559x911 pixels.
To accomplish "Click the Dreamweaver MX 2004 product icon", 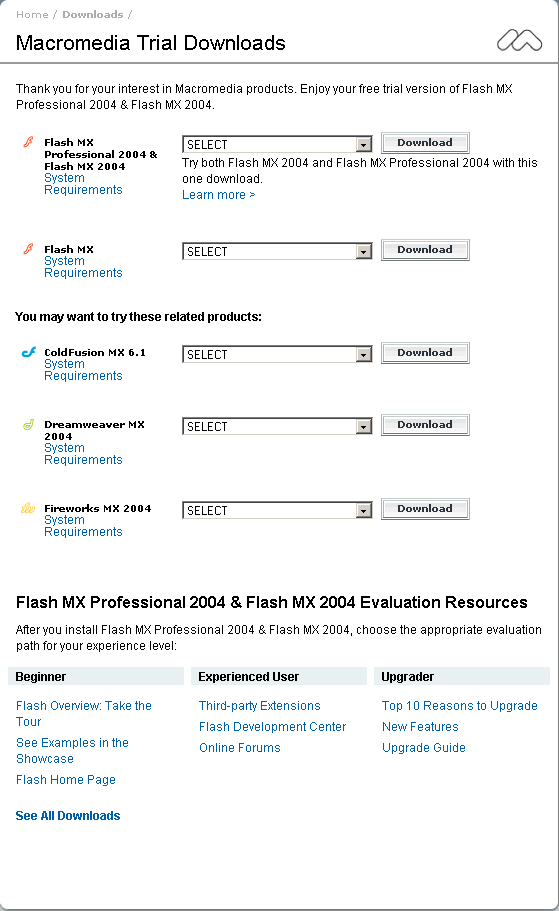I will [x=28, y=424].
